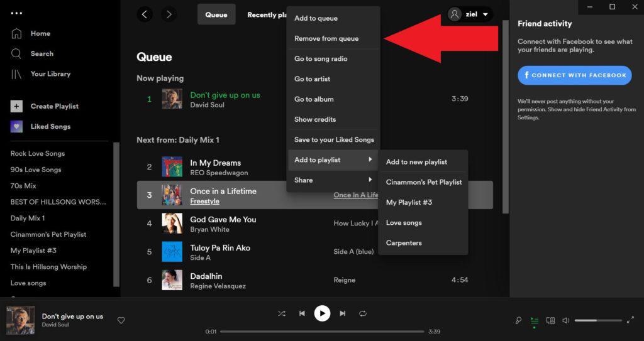Click the song progress bar
Image resolution: width=644 pixels, height=341 pixels.
pos(322,332)
